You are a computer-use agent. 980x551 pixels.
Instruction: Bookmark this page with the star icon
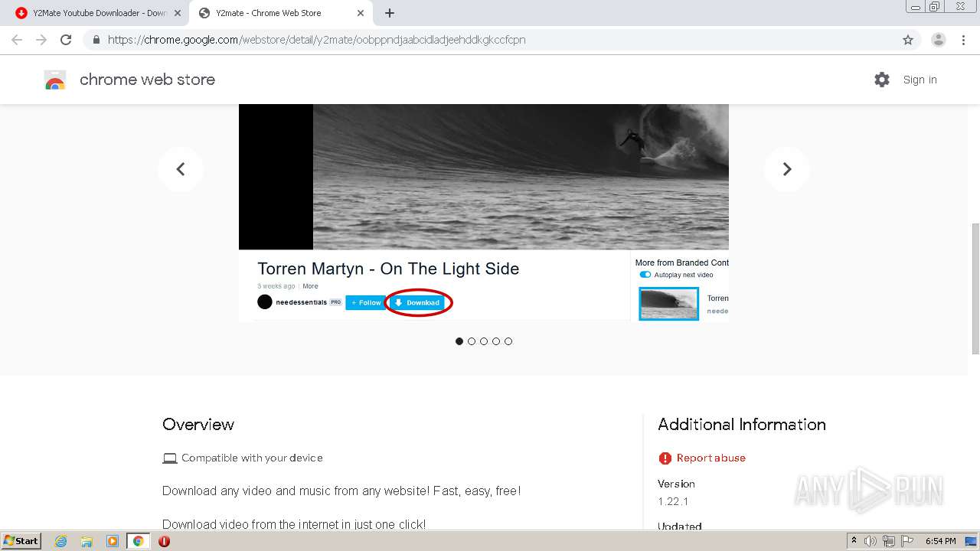pyautogui.click(x=908, y=40)
